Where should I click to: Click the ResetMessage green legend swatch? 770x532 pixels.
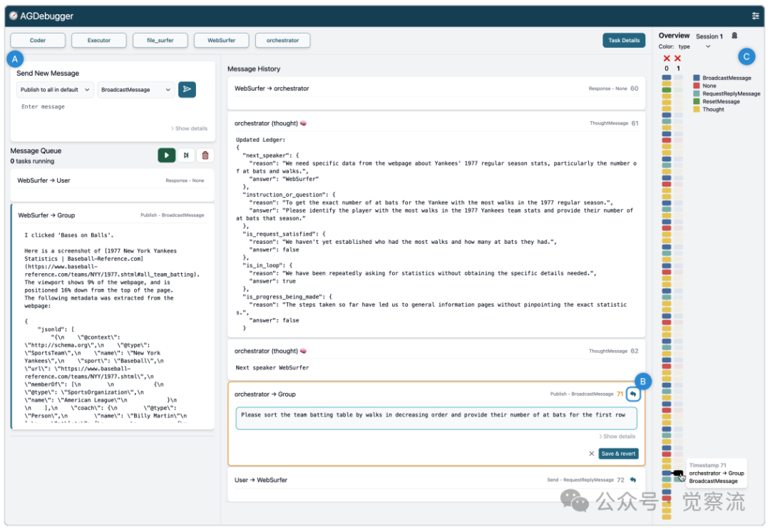pos(697,102)
